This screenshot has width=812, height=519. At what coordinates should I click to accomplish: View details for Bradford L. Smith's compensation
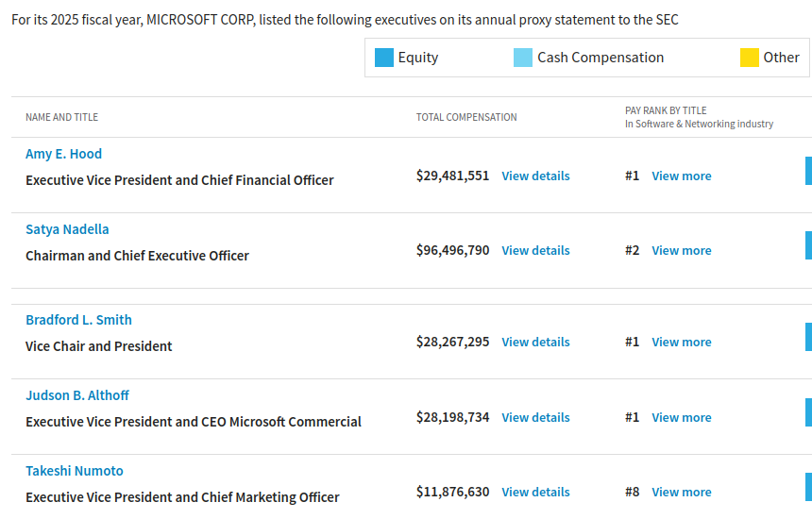535,342
